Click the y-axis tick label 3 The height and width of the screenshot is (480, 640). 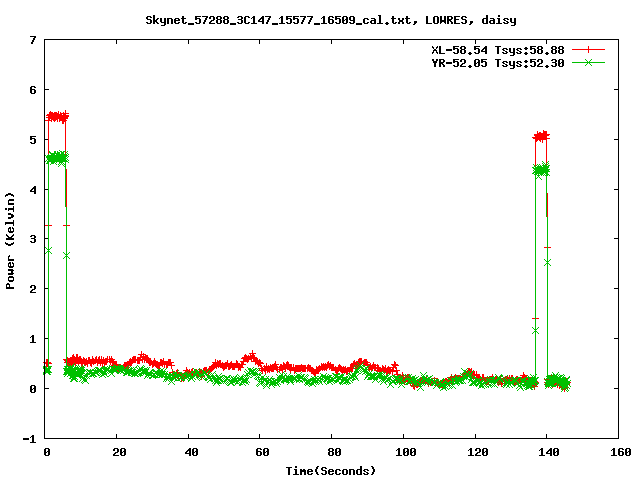pos(33,239)
